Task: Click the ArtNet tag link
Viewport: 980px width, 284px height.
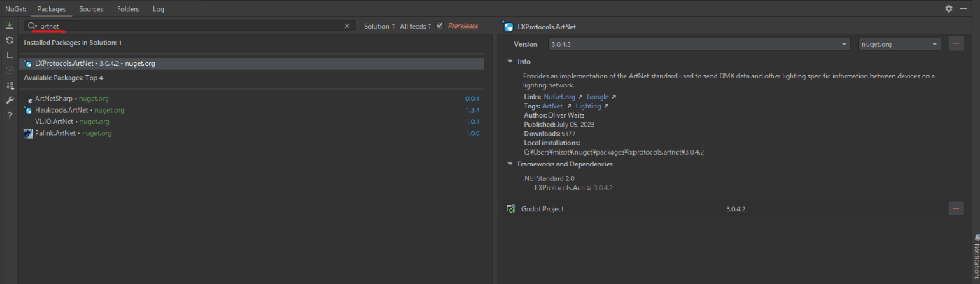Action: coord(552,106)
